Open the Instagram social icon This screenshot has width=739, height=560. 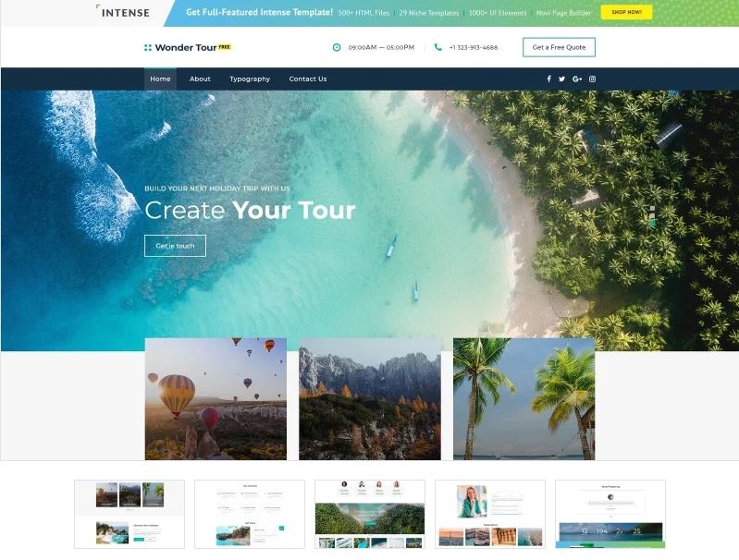coord(593,79)
